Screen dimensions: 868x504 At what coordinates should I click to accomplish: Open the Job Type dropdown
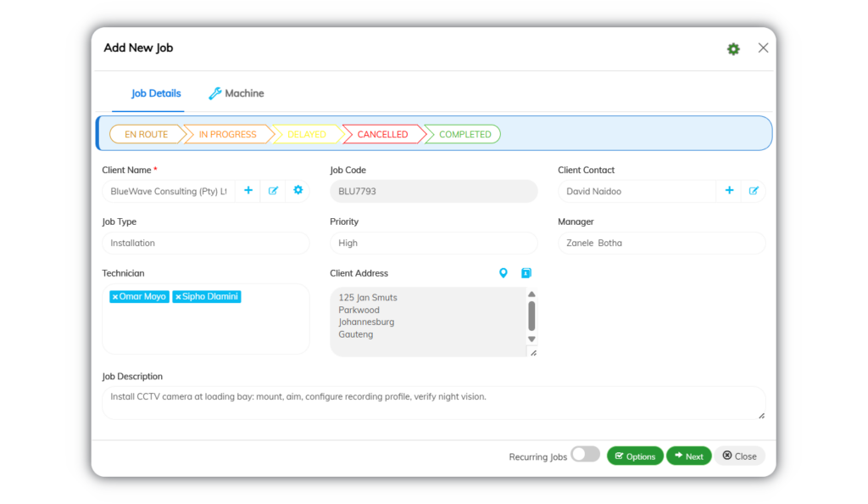click(x=206, y=243)
